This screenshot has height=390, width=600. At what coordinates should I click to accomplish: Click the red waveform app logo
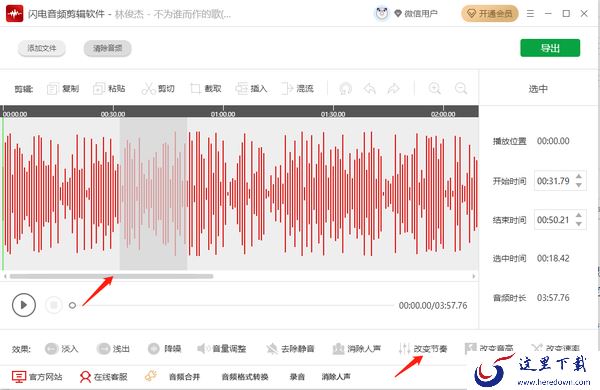15,14
